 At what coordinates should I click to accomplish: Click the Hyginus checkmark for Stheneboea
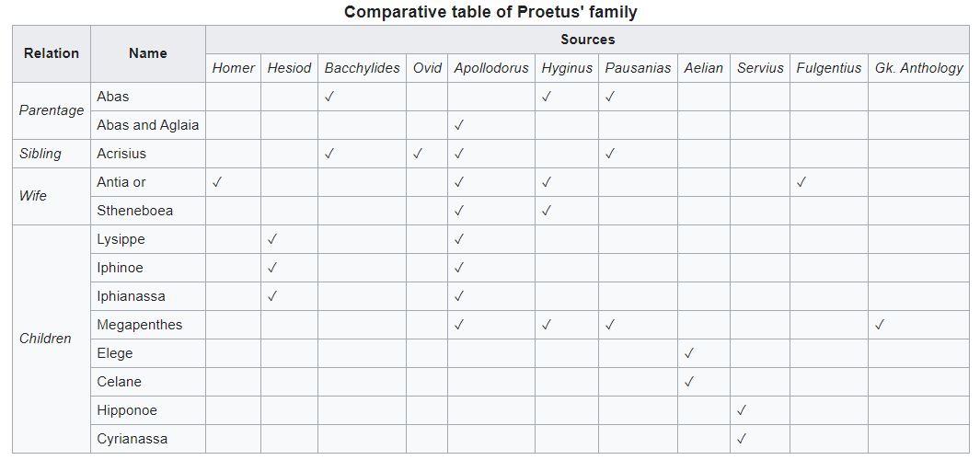547,211
